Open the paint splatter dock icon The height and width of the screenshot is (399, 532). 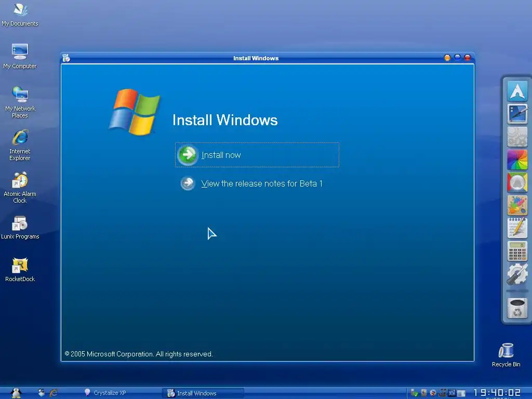point(517,205)
